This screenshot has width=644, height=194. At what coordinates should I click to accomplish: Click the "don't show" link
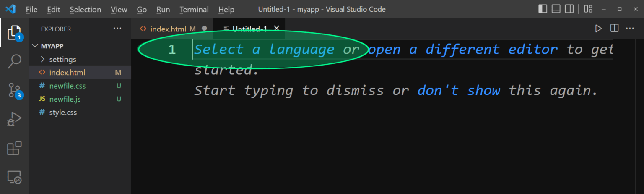(459, 90)
